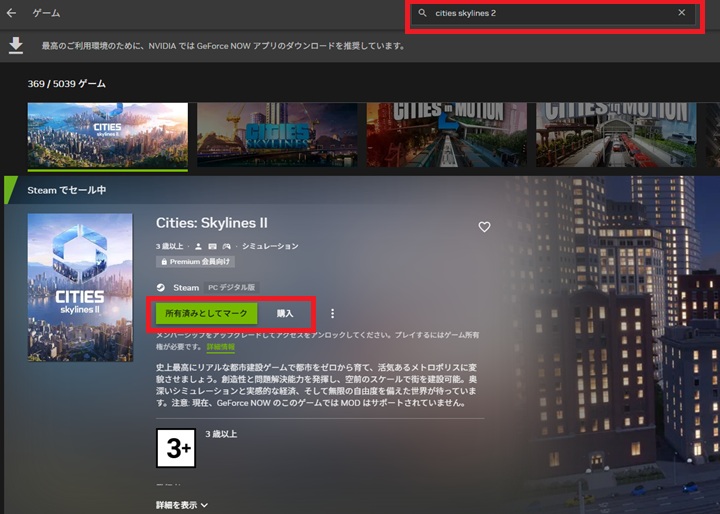This screenshot has width=720, height=514.
Task: Click the keyboard support icon
Action: tap(214, 245)
